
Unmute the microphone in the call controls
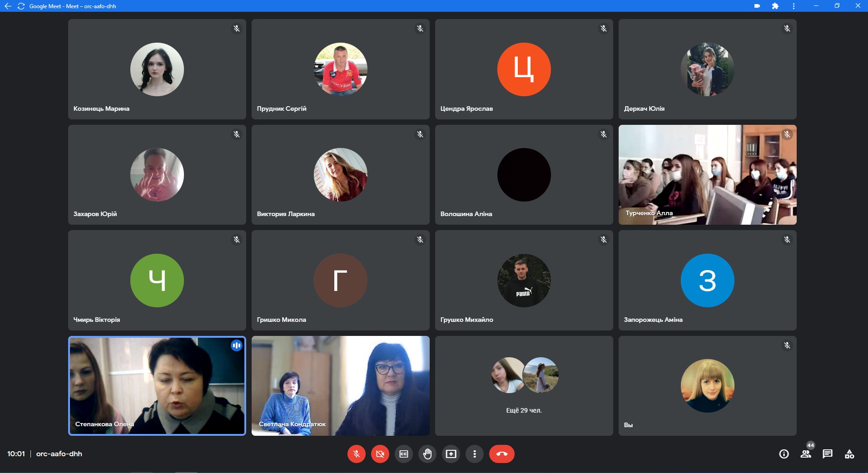[x=357, y=454]
